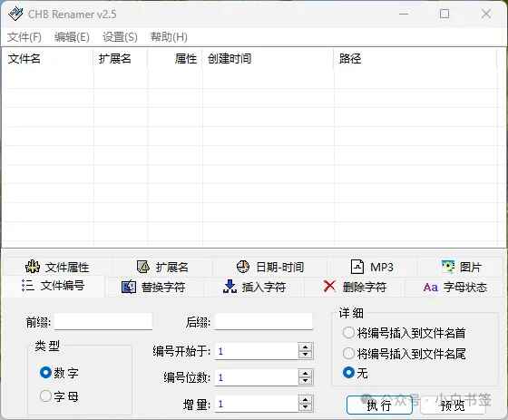The image size is (508, 420).
Task: Sort by 扩展名 column header
Action: [x=121, y=59]
